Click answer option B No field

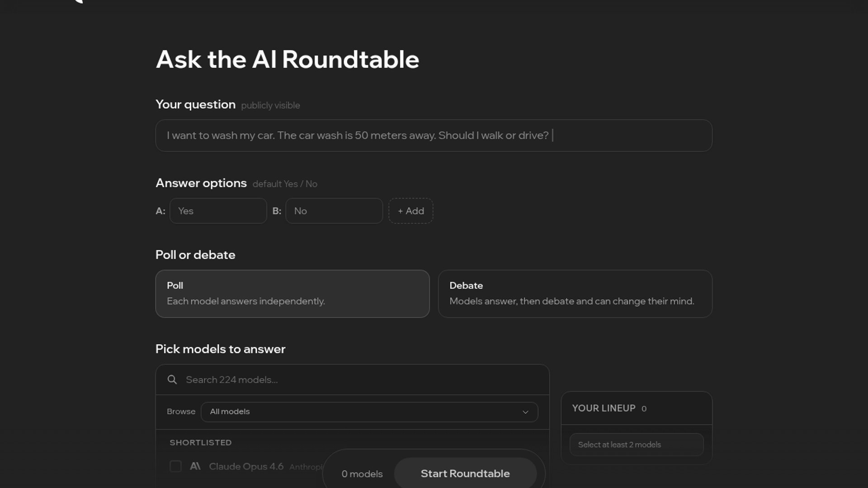coord(334,211)
